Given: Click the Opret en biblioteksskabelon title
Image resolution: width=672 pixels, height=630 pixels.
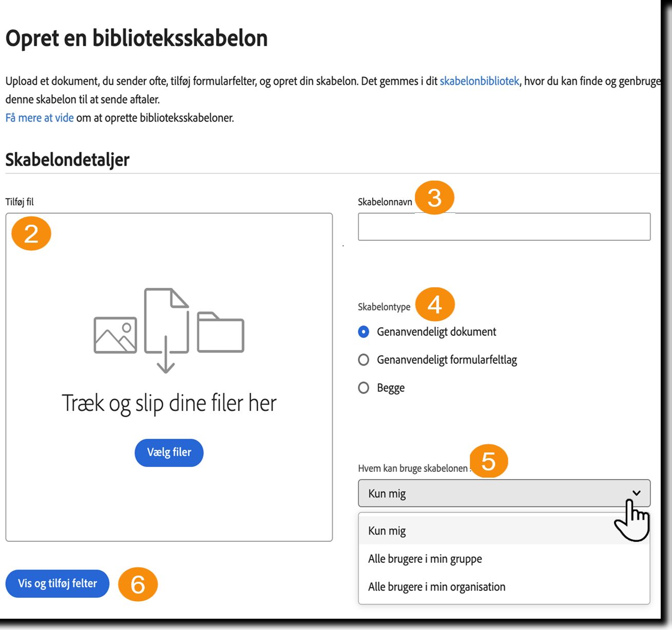Looking at the screenshot, I should click(x=137, y=38).
